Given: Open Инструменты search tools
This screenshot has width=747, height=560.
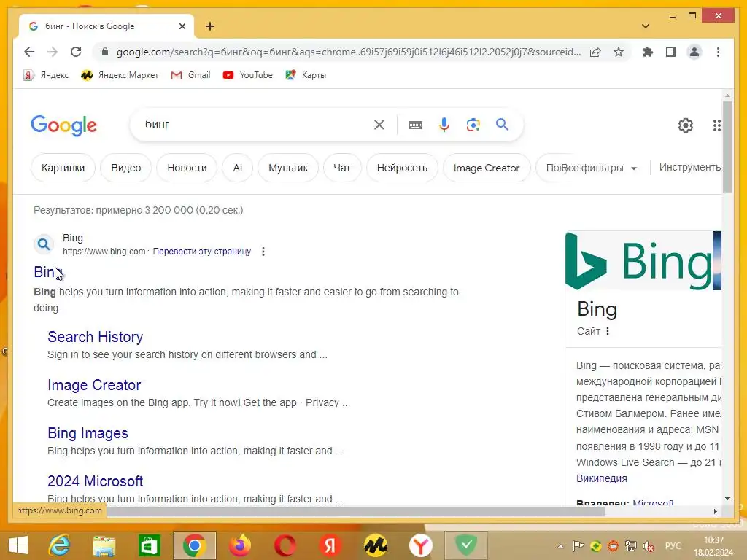Looking at the screenshot, I should coord(690,167).
